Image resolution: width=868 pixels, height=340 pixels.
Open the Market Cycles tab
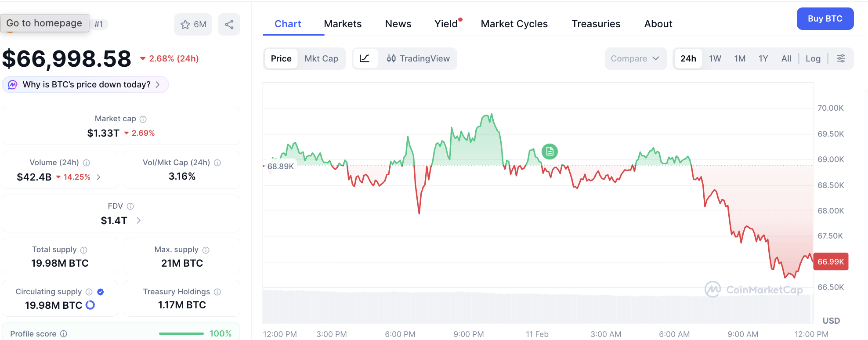click(514, 24)
